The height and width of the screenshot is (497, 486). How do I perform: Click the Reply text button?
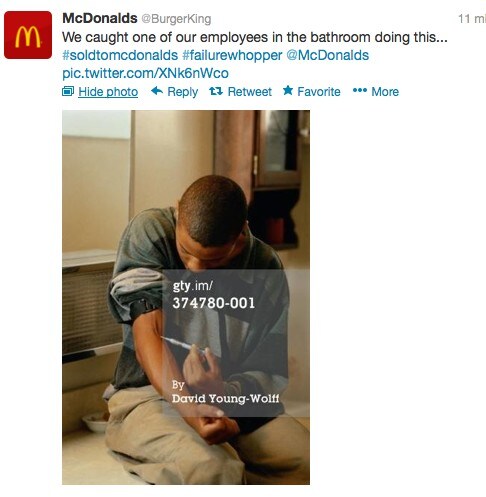click(x=183, y=92)
